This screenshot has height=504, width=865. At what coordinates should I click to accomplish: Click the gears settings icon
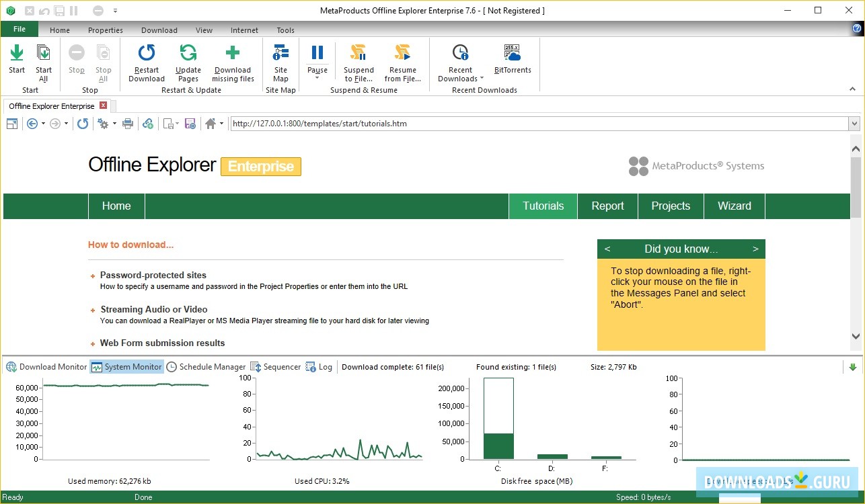pyautogui.click(x=103, y=124)
